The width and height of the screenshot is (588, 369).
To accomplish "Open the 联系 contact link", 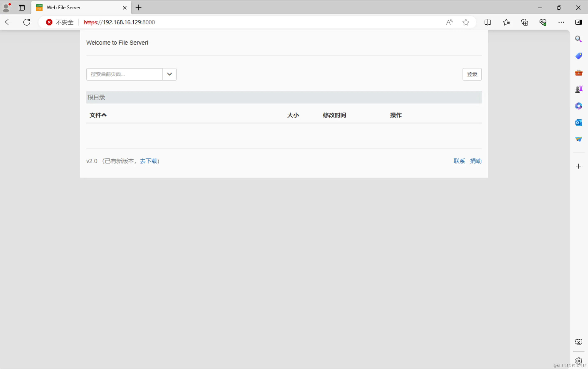I will point(459,161).
